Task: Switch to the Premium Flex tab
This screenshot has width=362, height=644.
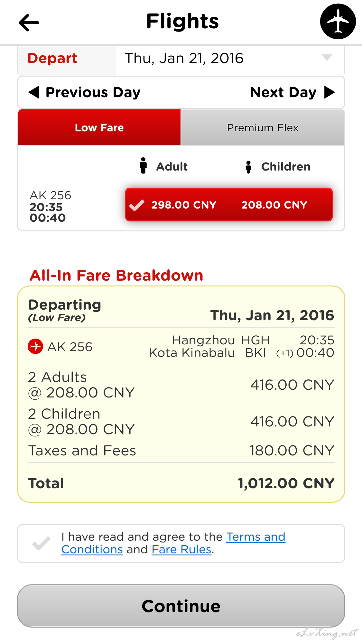Action: 263,127
